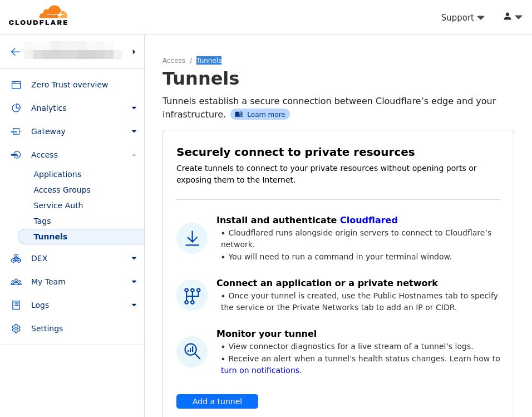Click the My Team people icon
Image resolution: width=532 pixels, height=417 pixels.
[x=16, y=282]
